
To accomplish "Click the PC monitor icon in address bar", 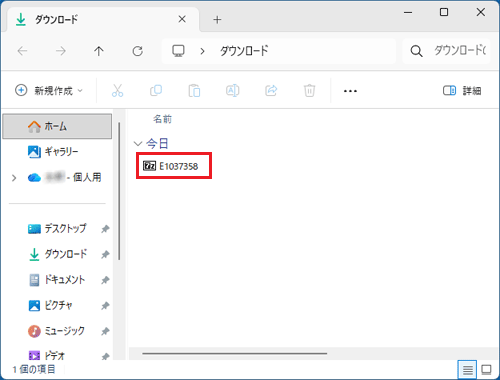I will click(x=178, y=51).
